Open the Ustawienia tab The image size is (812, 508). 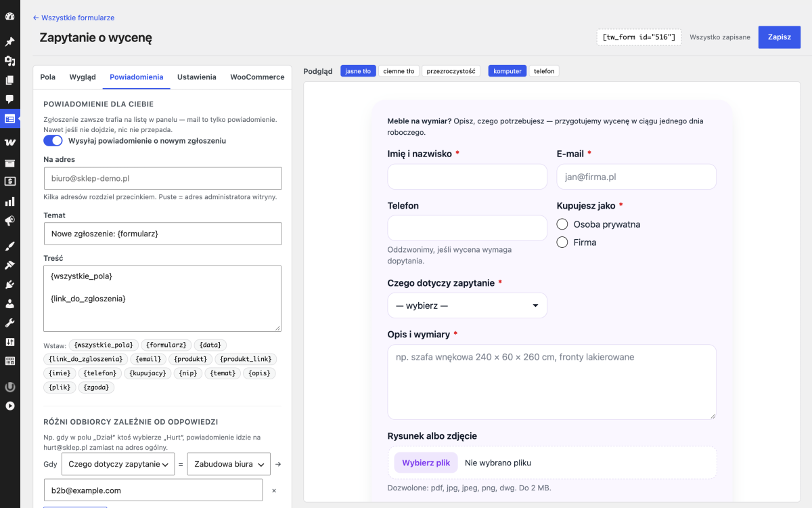click(x=197, y=77)
